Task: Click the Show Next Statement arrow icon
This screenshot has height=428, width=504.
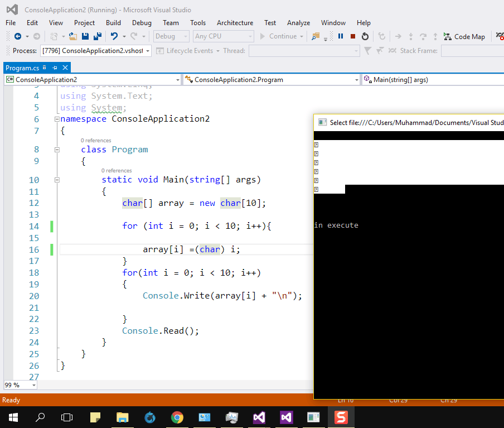Action: (x=398, y=36)
